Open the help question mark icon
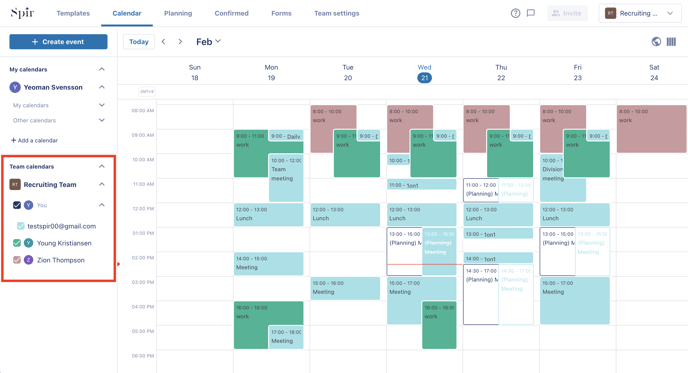 point(516,13)
